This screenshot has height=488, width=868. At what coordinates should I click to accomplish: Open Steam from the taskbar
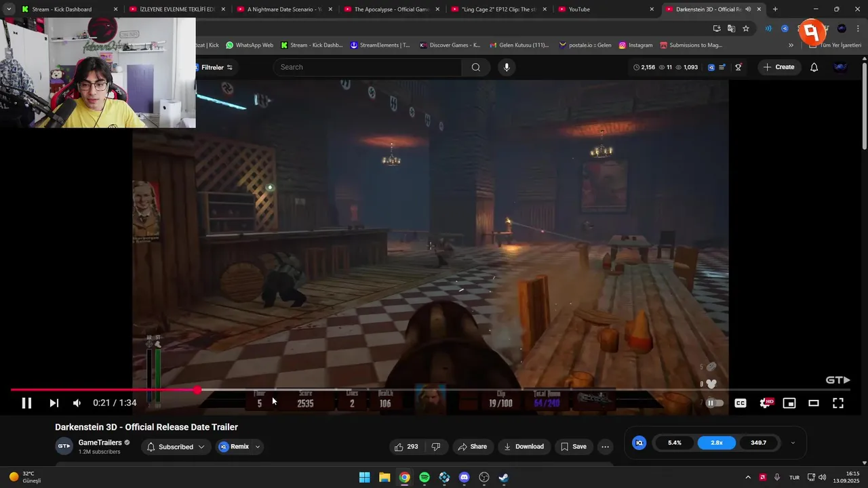tap(504, 477)
